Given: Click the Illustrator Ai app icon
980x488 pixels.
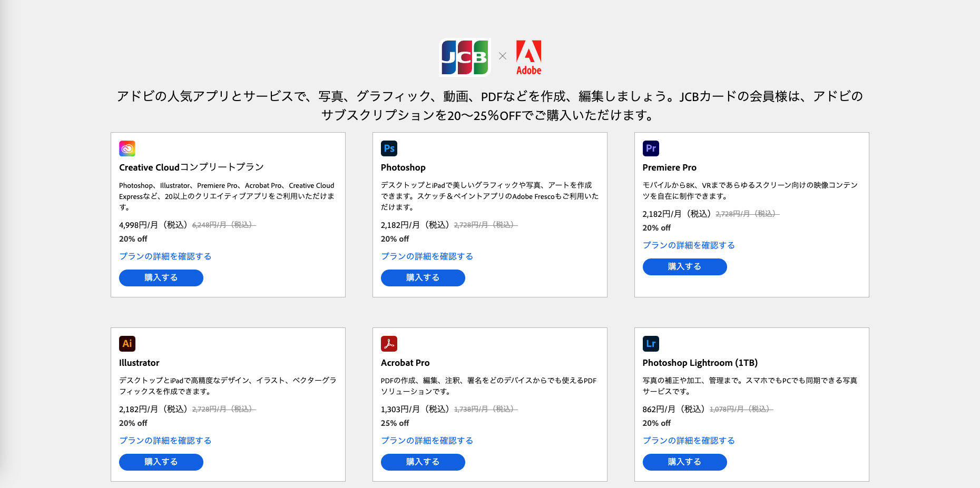Looking at the screenshot, I should [x=127, y=344].
